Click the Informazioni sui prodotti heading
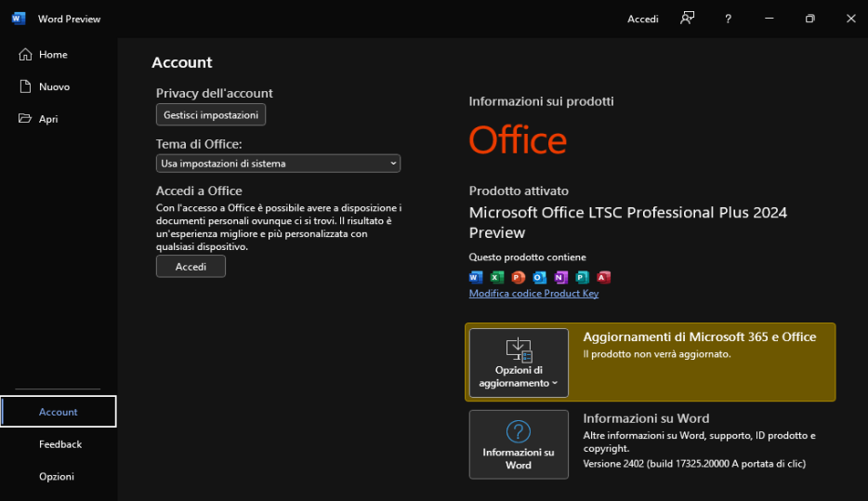This screenshot has height=501, width=868. click(x=542, y=101)
